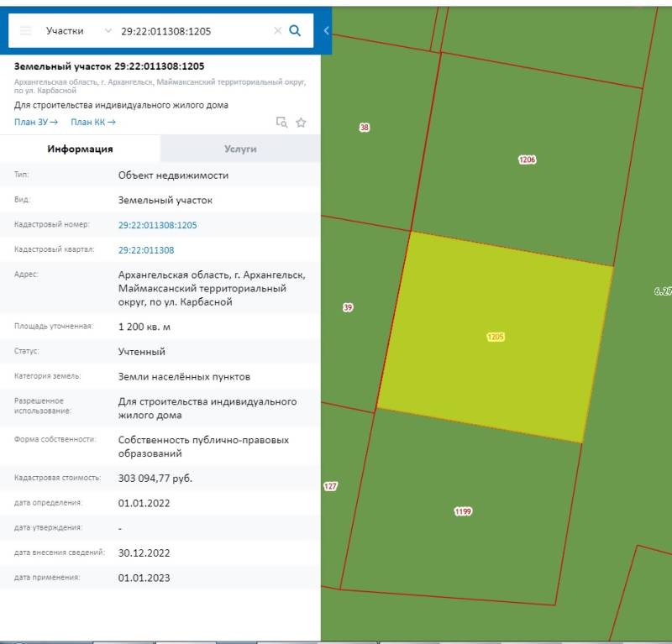672x644 pixels.
Task: Open cadastral quarter link 29:22:011308
Action: [x=146, y=250]
